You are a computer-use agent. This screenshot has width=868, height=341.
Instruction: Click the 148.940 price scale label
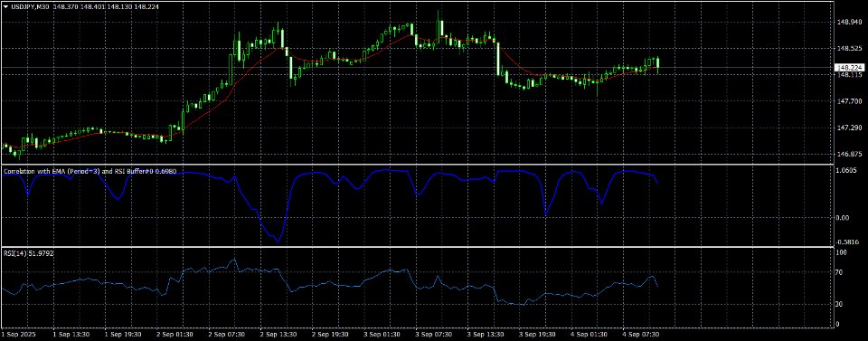tap(849, 23)
